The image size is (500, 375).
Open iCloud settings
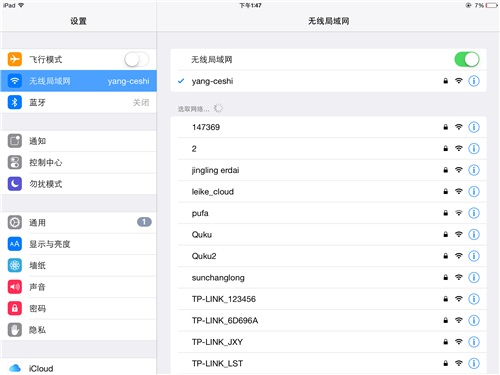click(79, 367)
